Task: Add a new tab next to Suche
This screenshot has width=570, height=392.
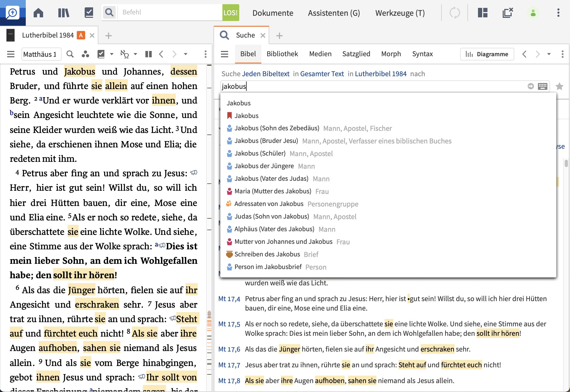Action: (279, 35)
